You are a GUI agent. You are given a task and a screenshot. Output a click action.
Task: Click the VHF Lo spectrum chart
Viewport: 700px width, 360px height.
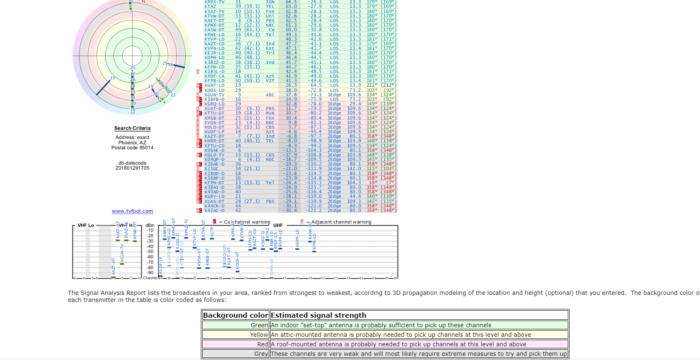point(91,251)
